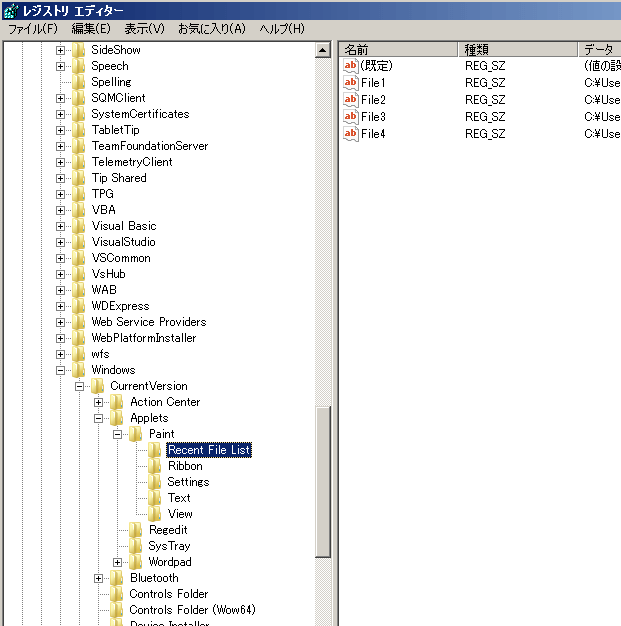Image resolution: width=621 pixels, height=626 pixels.
Task: Select the (既定) default value
Action: tap(376, 65)
